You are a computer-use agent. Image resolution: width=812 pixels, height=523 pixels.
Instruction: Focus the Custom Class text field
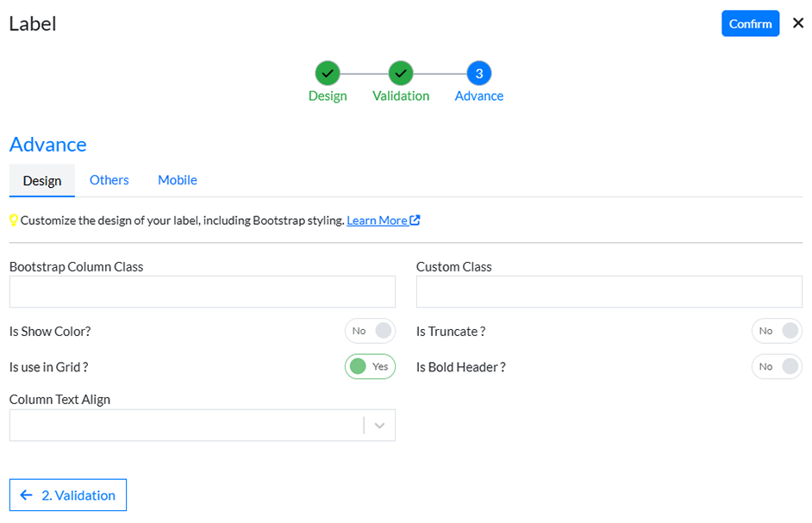tap(609, 292)
